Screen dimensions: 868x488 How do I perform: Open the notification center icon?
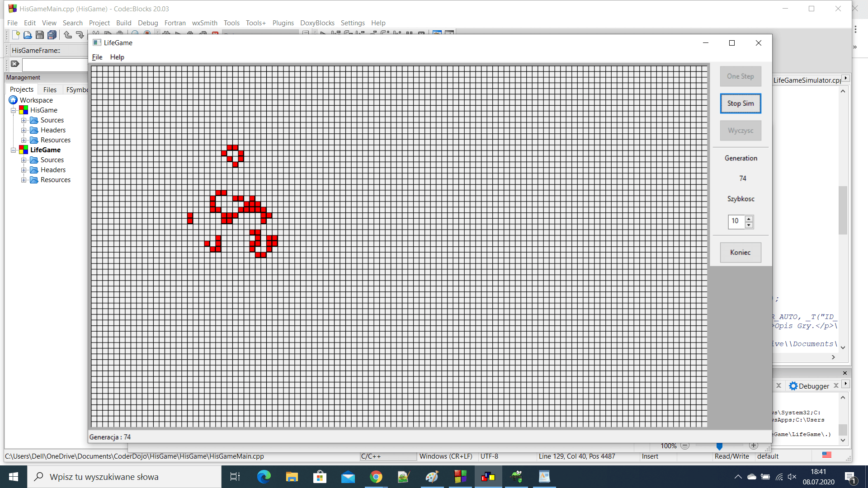point(850,477)
